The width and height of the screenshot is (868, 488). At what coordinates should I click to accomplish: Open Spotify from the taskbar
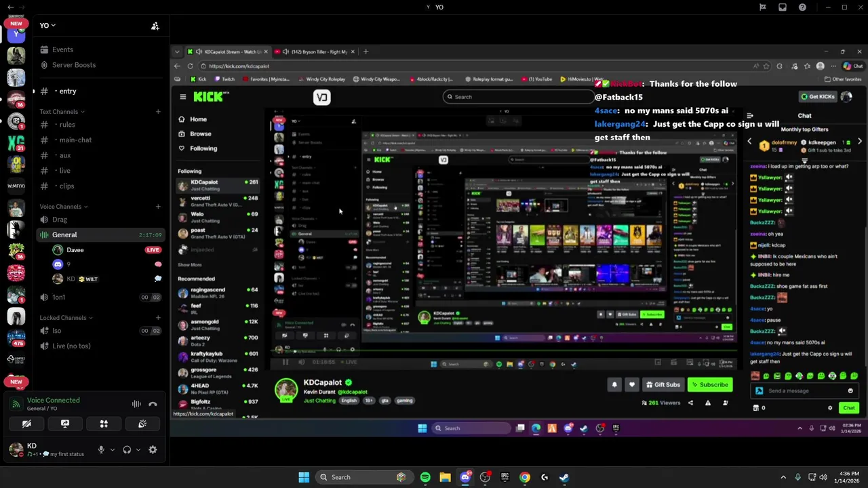tap(425, 477)
